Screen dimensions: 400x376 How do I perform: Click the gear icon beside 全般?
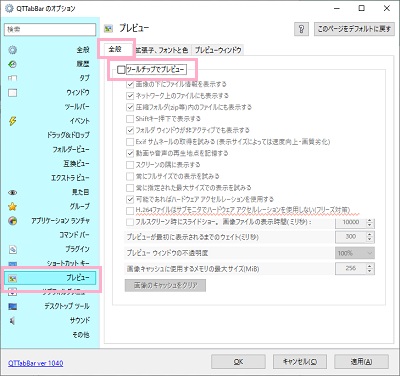point(12,50)
